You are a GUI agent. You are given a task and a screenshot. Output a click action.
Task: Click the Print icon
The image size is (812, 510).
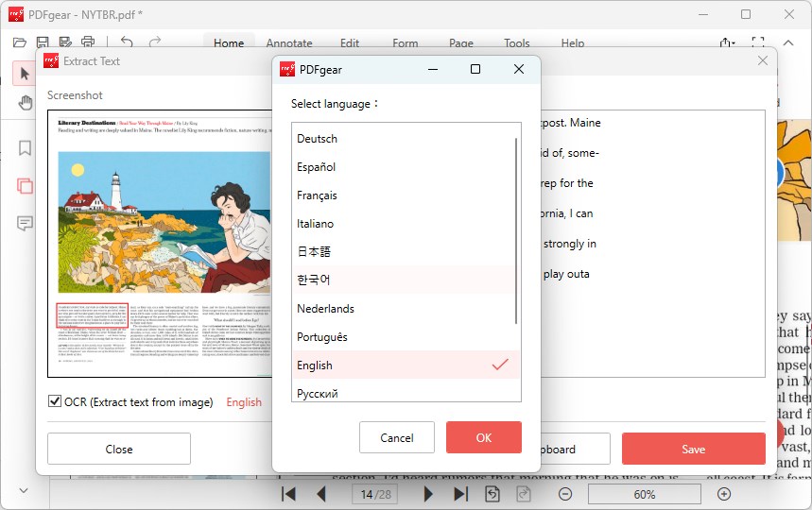pos(88,42)
